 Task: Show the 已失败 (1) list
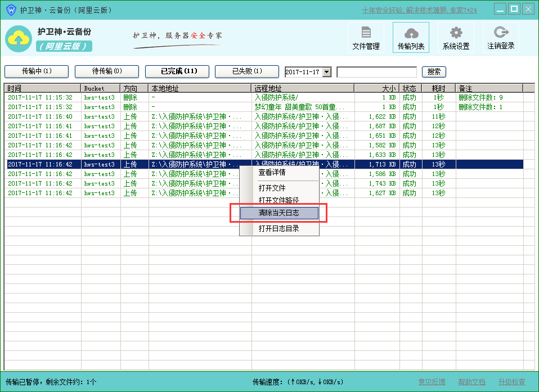point(247,71)
